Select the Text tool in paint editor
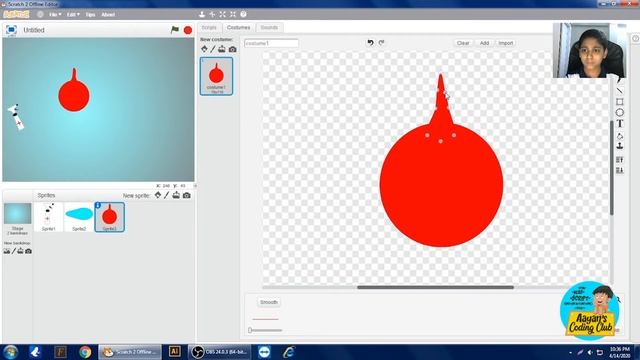640x360 pixels. pyautogui.click(x=620, y=124)
